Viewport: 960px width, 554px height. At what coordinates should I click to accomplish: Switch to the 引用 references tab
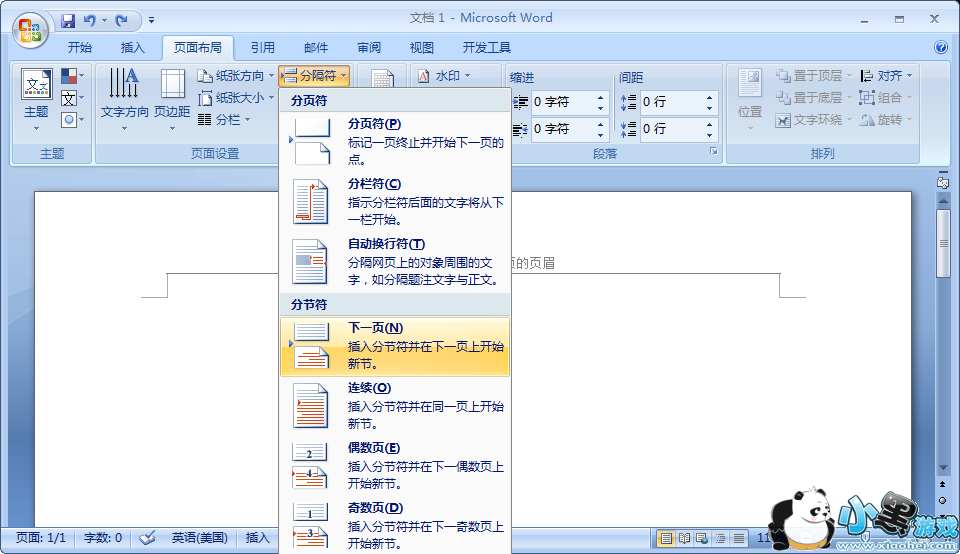coord(262,47)
